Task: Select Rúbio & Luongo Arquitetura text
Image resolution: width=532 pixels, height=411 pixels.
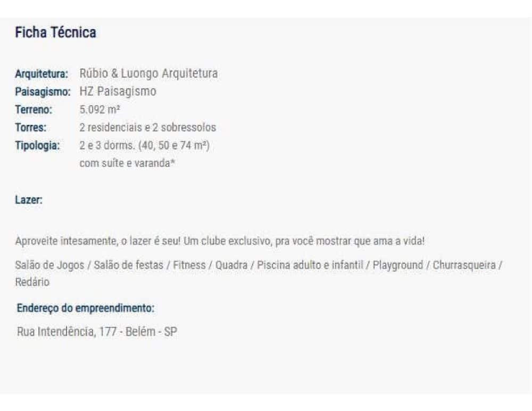Action: pos(148,73)
